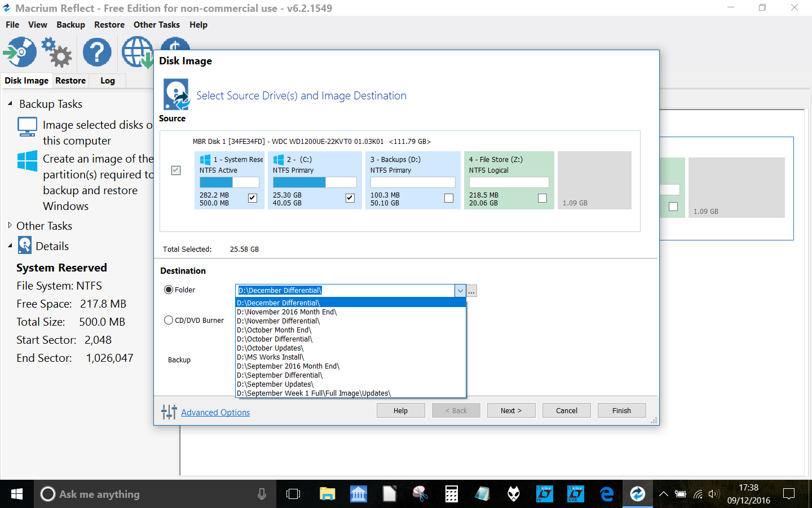Click the Finish button

(622, 410)
